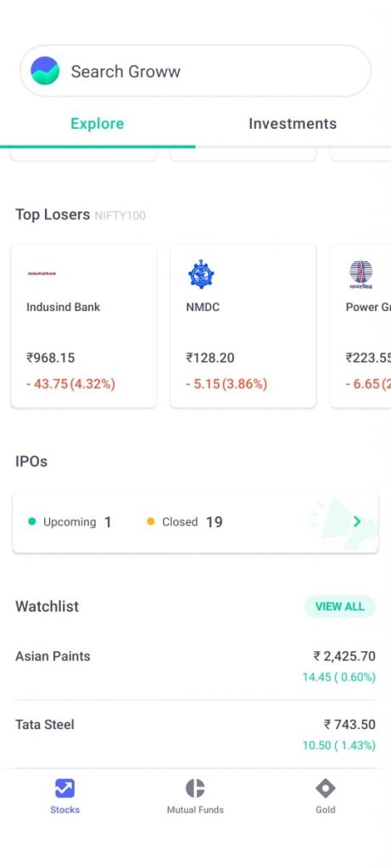Image resolution: width=391 pixels, height=868 pixels.
Task: Tap the Power Grid logo
Action: (361, 275)
